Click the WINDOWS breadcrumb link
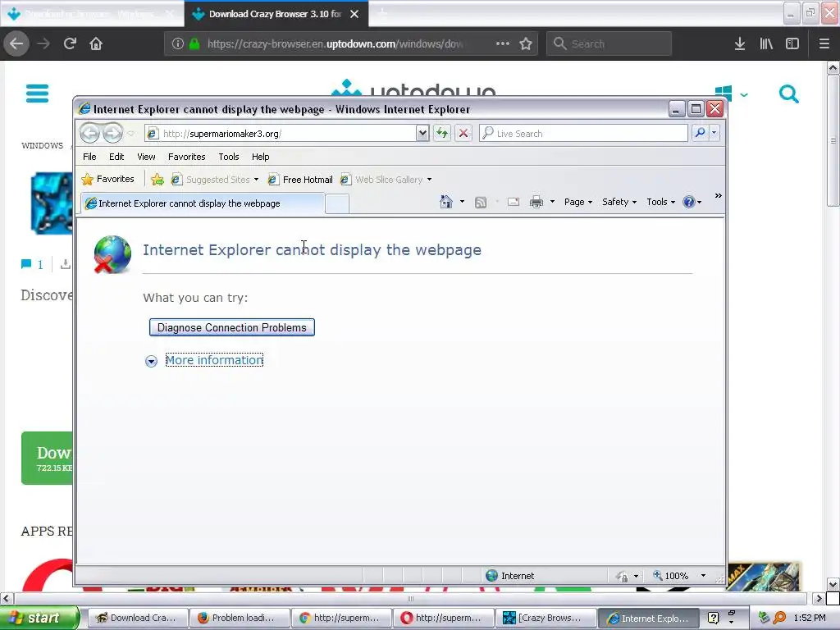Image resolution: width=840 pixels, height=630 pixels. coord(43,146)
